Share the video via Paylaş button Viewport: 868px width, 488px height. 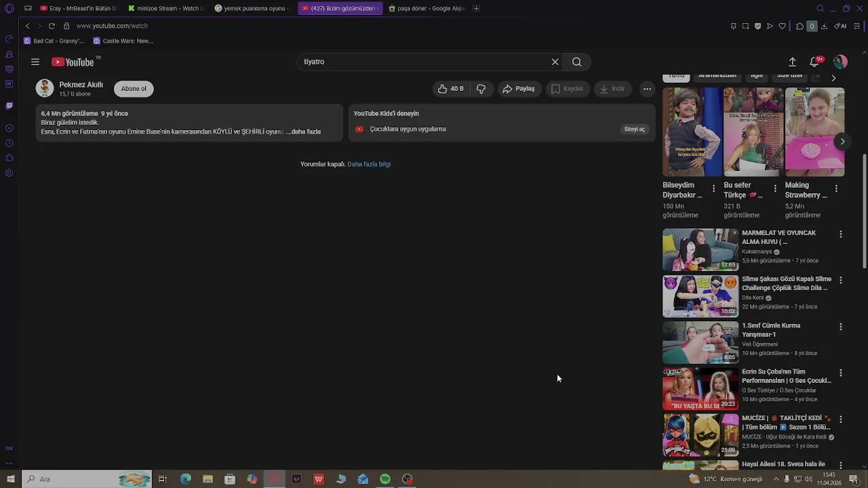(519, 89)
